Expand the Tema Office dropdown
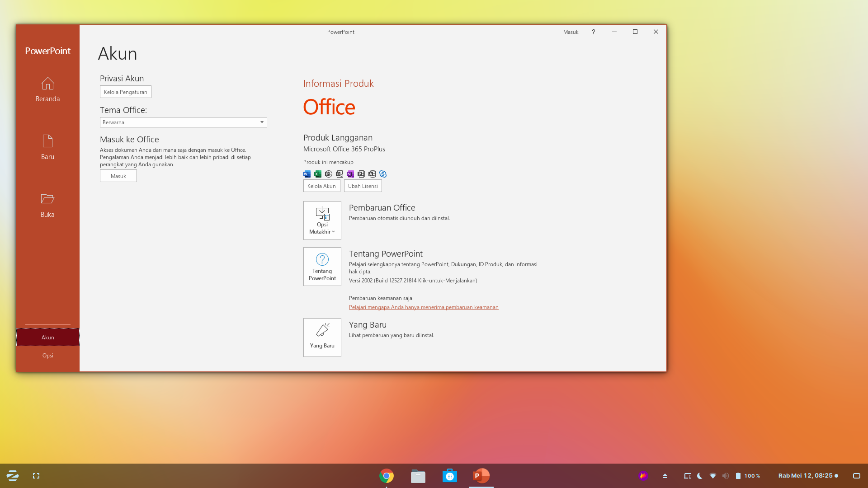Screen dimensions: 868x488 [262, 122]
